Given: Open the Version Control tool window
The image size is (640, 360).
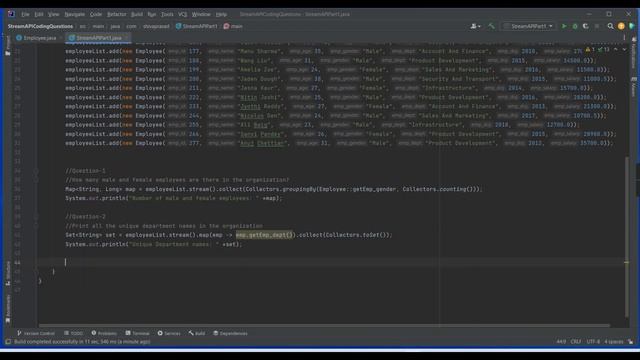Looking at the screenshot, I should 36,333.
